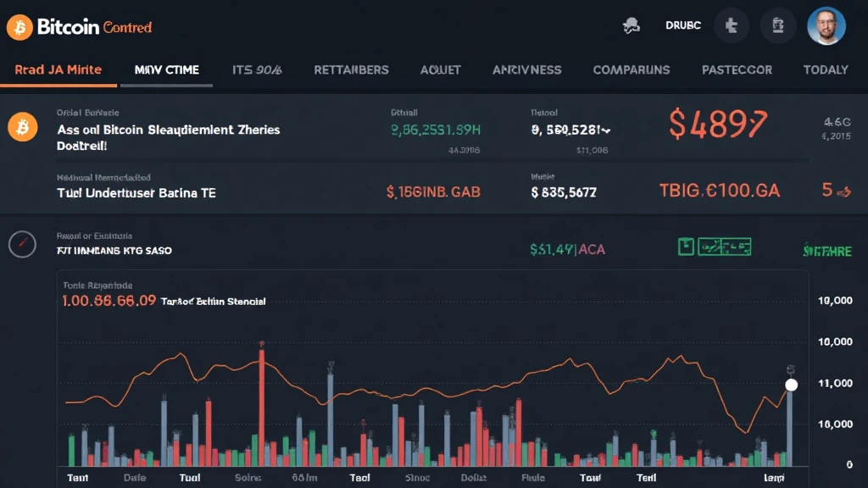
Task: Switch to the TODAY tab
Action: [x=825, y=69]
